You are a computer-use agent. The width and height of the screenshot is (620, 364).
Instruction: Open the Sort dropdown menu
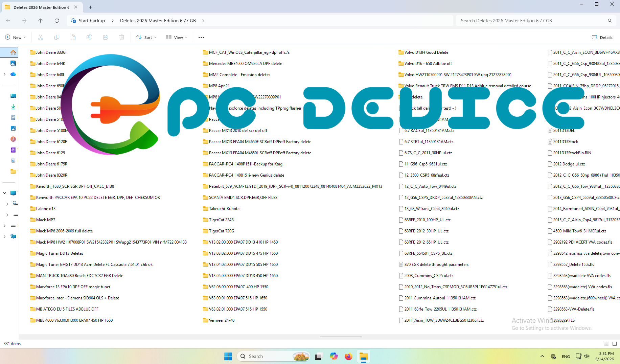[146, 37]
